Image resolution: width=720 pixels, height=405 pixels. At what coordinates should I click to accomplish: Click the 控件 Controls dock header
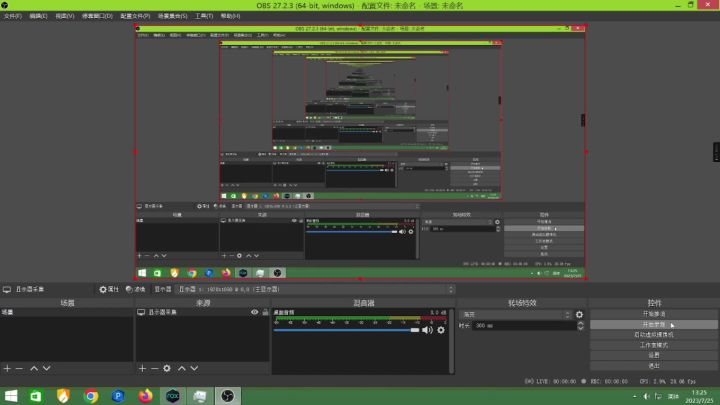point(654,303)
